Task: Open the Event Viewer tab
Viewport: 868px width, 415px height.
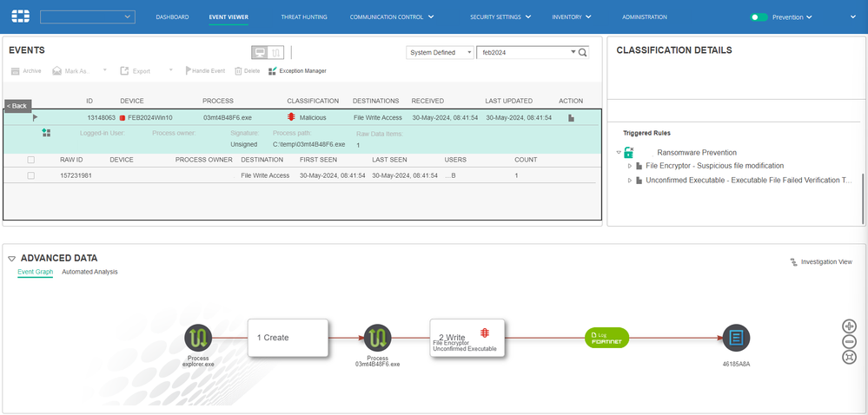Action: coord(229,17)
